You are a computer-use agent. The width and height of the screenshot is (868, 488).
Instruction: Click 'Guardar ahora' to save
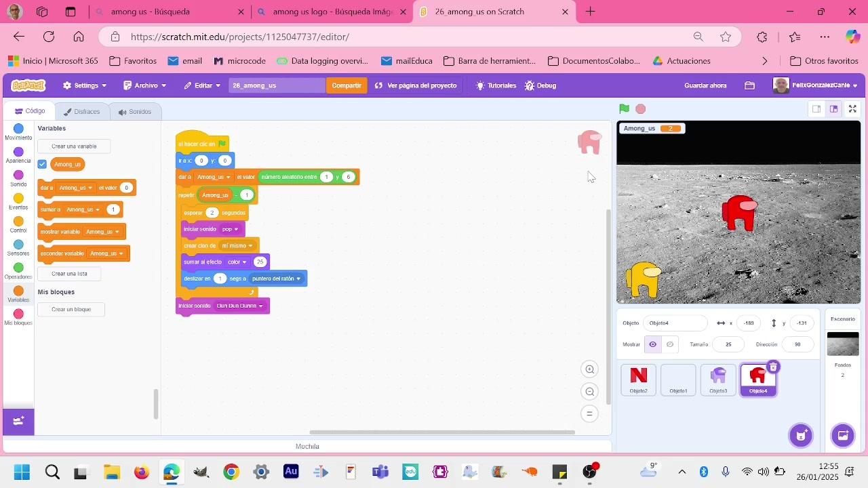[x=705, y=85]
